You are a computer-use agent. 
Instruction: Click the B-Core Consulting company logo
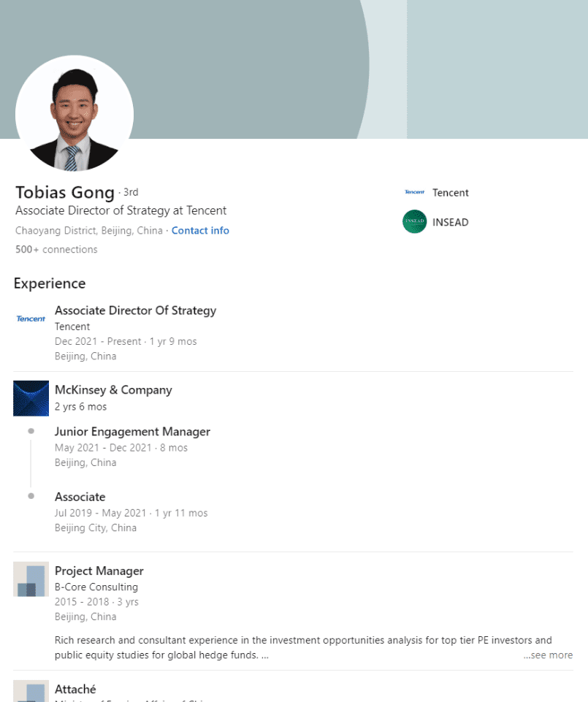(x=31, y=579)
